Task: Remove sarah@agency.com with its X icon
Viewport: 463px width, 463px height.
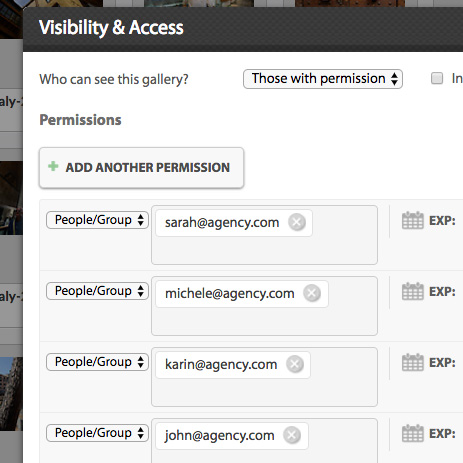Action: click(297, 222)
